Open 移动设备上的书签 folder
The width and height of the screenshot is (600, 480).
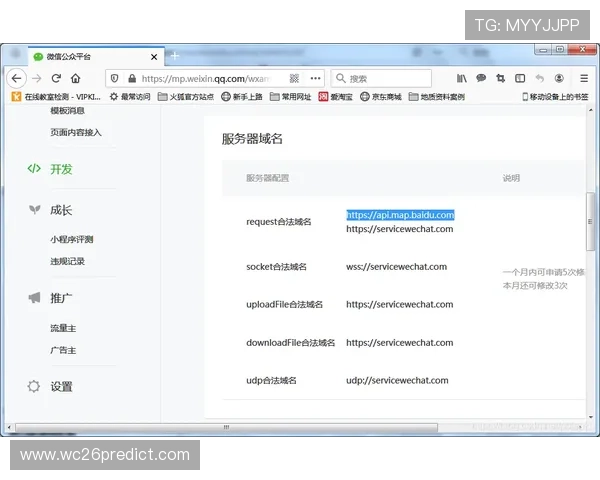555,97
